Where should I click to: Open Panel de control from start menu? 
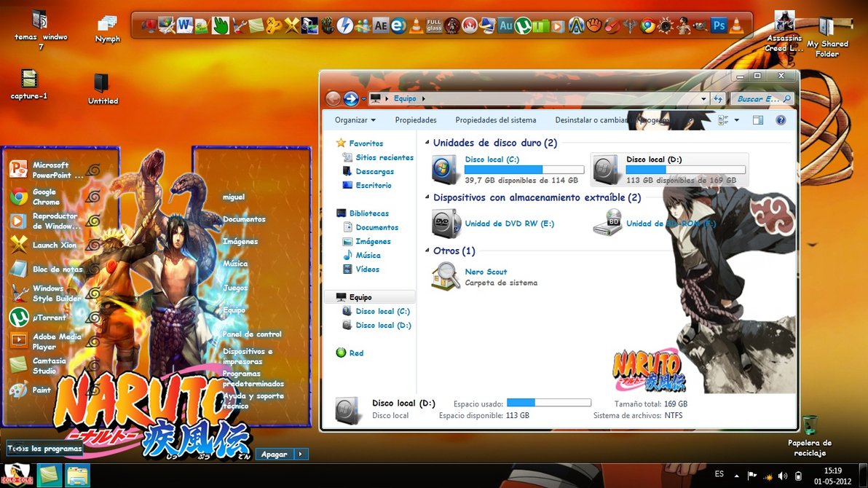click(x=252, y=334)
